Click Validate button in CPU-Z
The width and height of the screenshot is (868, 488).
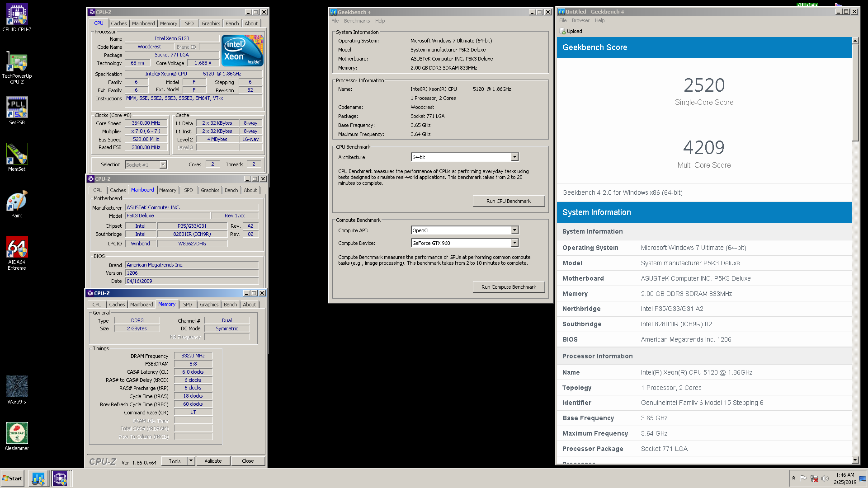click(x=213, y=461)
